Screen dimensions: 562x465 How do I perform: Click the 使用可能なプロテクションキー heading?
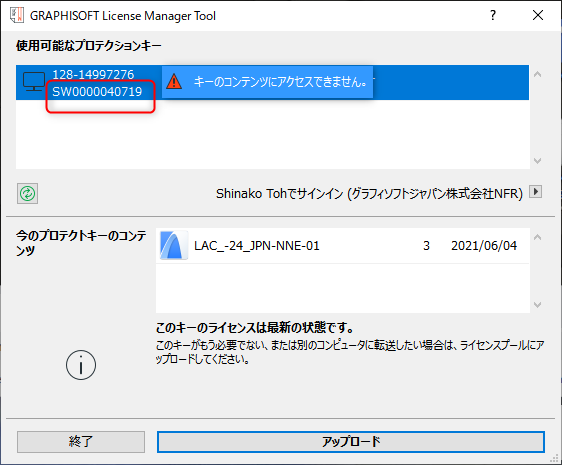tap(89, 46)
